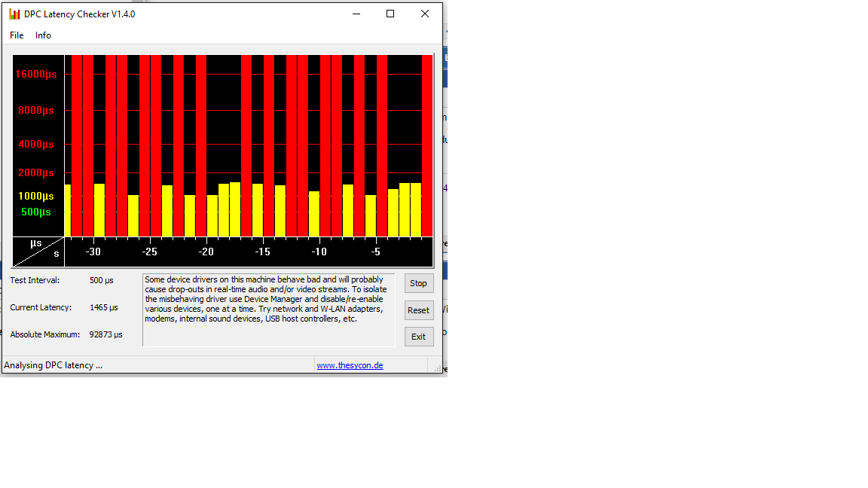This screenshot has width=868, height=488.
Task: Click the Absolute Maximum label
Action: 45,334
